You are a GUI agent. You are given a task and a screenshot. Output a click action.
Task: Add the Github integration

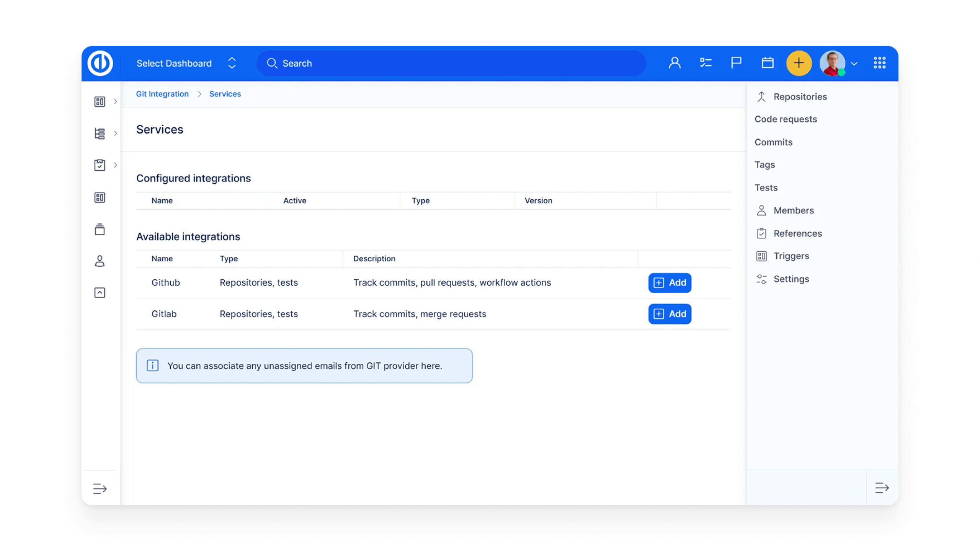tap(670, 283)
